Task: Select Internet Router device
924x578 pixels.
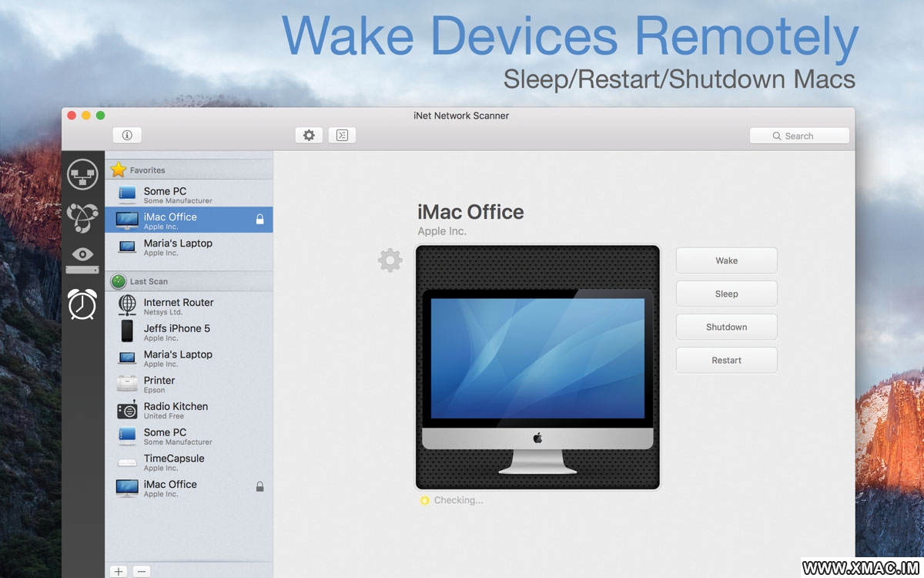Action: 189,306
